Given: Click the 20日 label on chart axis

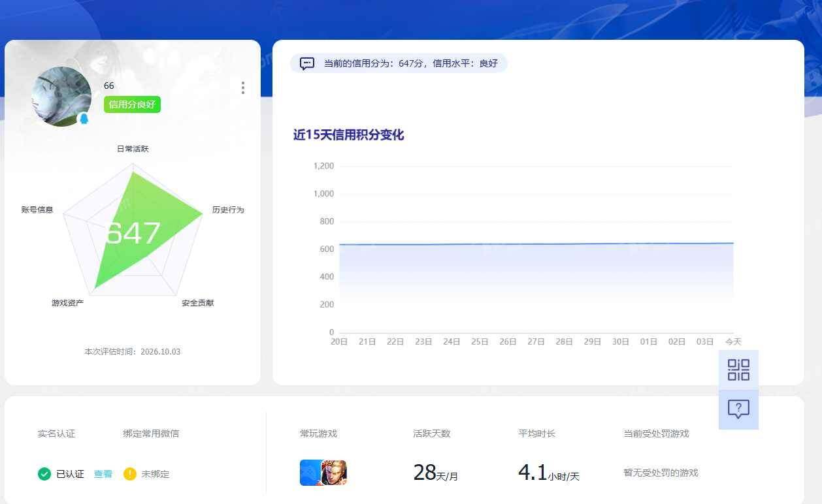Looking at the screenshot, I should (339, 341).
